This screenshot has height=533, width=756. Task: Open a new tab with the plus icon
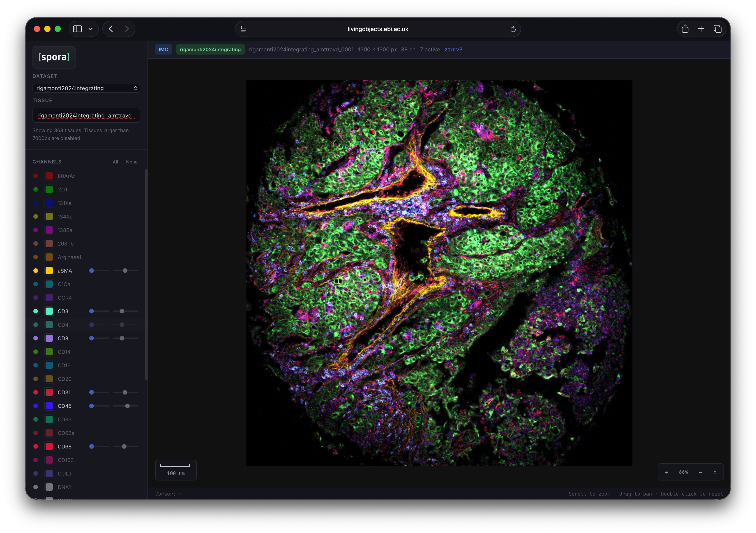(701, 29)
